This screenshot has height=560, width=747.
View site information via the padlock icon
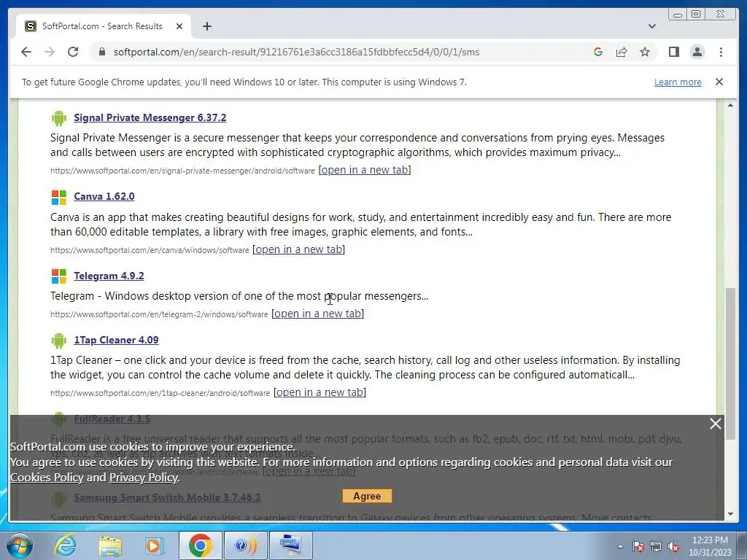click(x=101, y=52)
